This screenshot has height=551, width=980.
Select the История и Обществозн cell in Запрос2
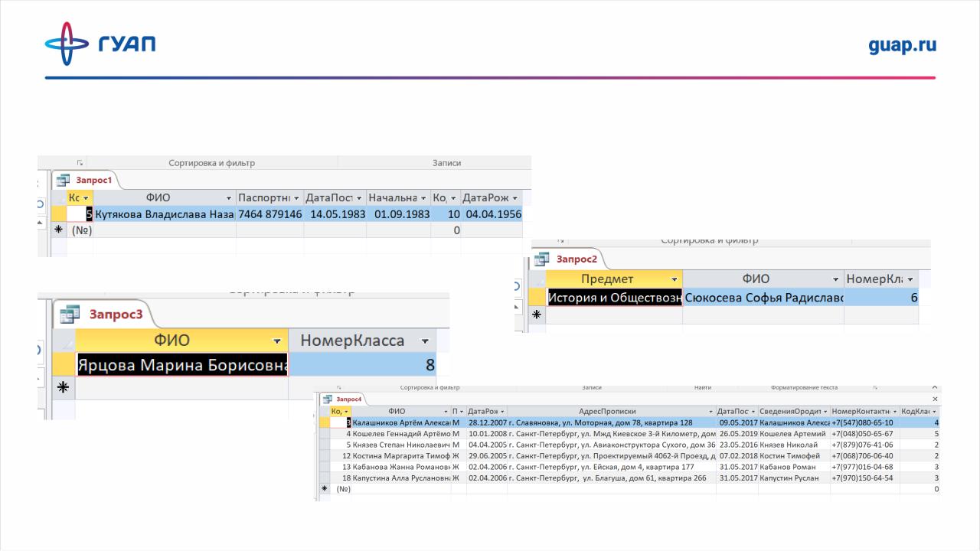[615, 298]
